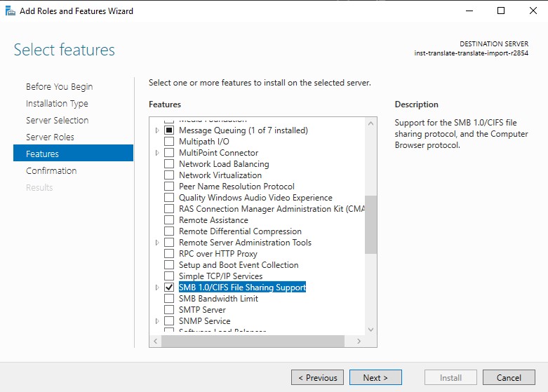
Task: Select the SMTP Server feature label
Action: point(202,310)
